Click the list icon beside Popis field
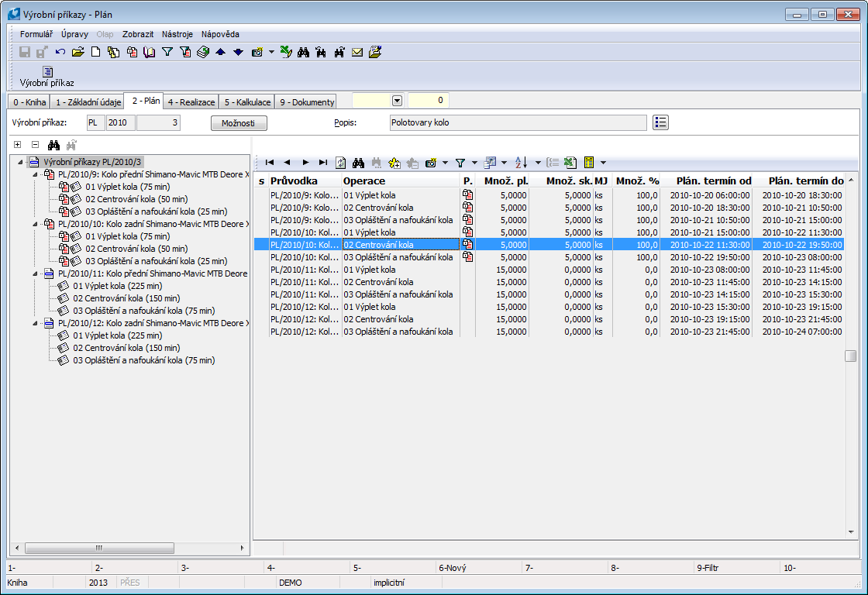This screenshot has height=595, width=868. tap(660, 122)
